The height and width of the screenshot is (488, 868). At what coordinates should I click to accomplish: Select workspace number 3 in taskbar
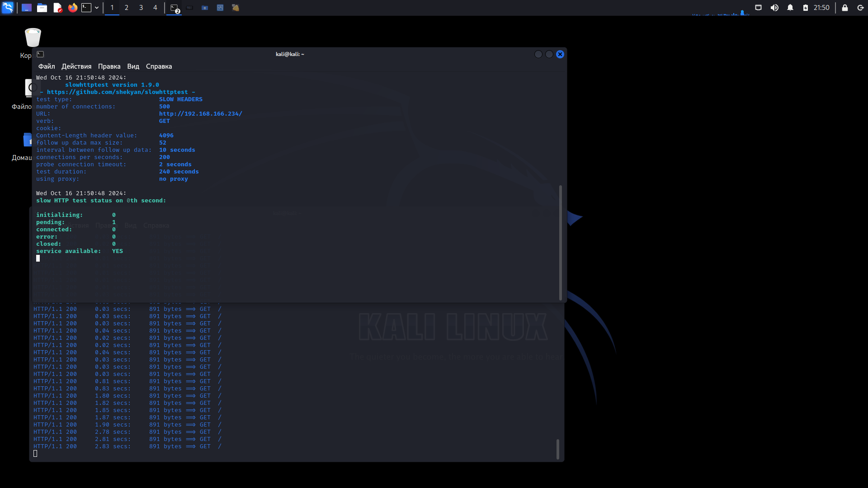[x=141, y=8]
